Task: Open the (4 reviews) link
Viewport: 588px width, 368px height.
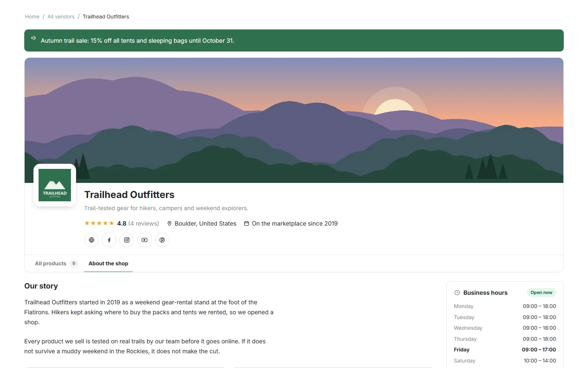Action: pos(144,223)
